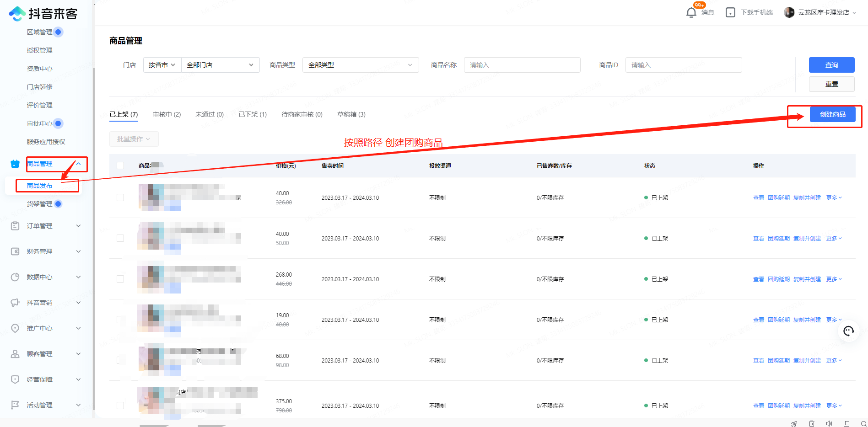
Task: Tick the select-all checkbox in table header
Action: pos(120,165)
